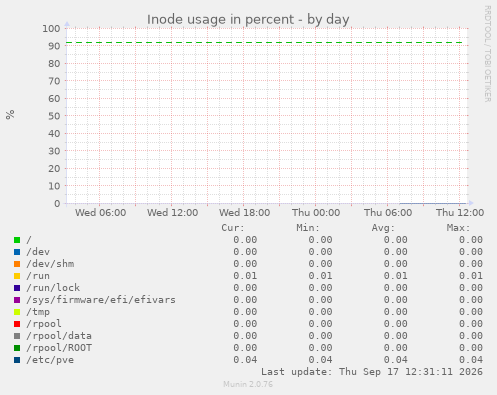Image resolution: width=497 pixels, height=395 pixels.
Task: Click the Max: column header
Action: point(458,228)
